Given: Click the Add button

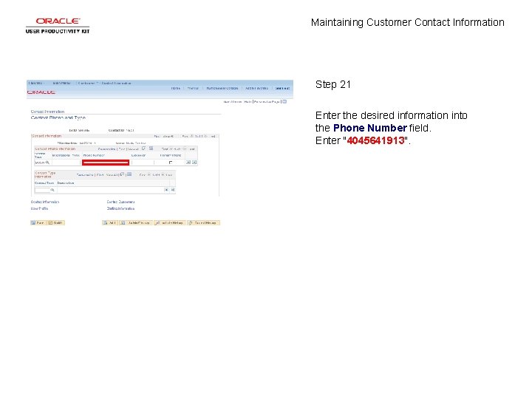Looking at the screenshot, I should 109,223.
